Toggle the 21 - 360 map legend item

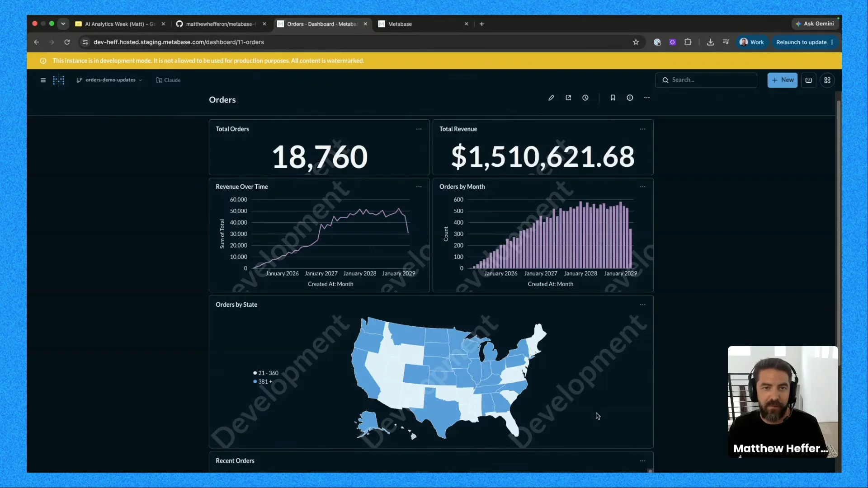[x=266, y=373]
